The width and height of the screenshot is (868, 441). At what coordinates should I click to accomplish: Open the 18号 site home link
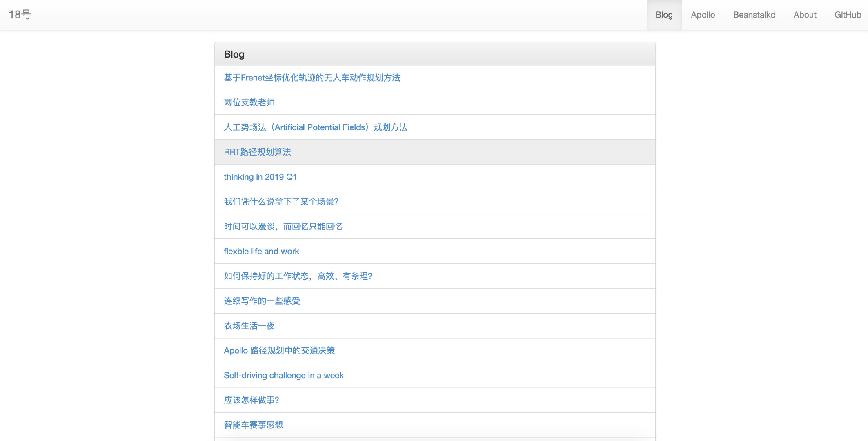20,15
